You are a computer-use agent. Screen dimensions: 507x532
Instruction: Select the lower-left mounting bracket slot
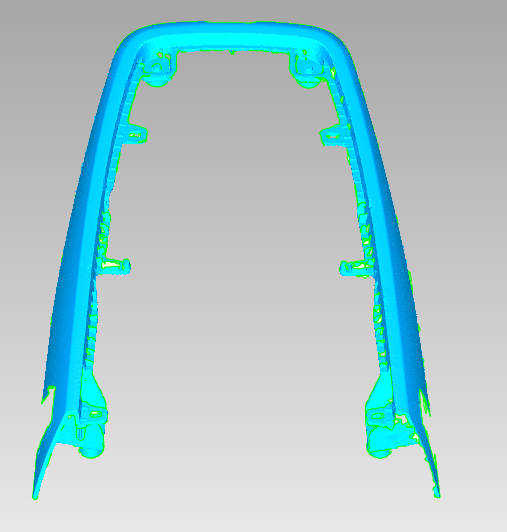[96, 414]
